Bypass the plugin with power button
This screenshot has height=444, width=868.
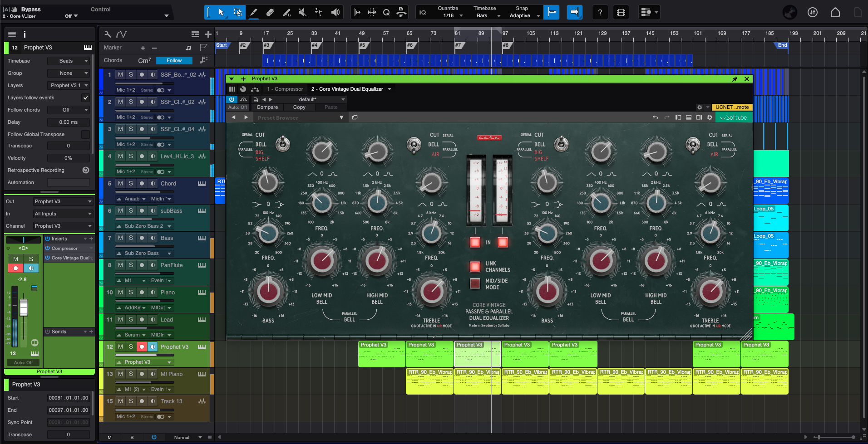tap(232, 99)
